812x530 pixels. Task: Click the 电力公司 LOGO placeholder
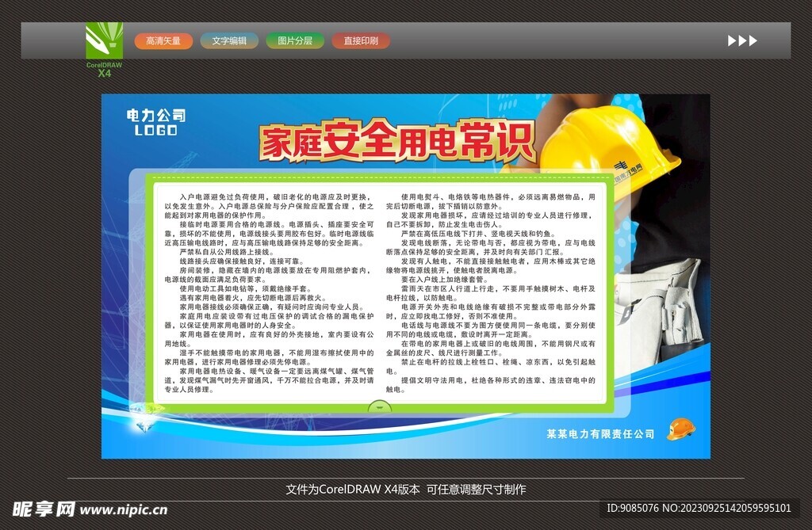pyautogui.click(x=155, y=123)
